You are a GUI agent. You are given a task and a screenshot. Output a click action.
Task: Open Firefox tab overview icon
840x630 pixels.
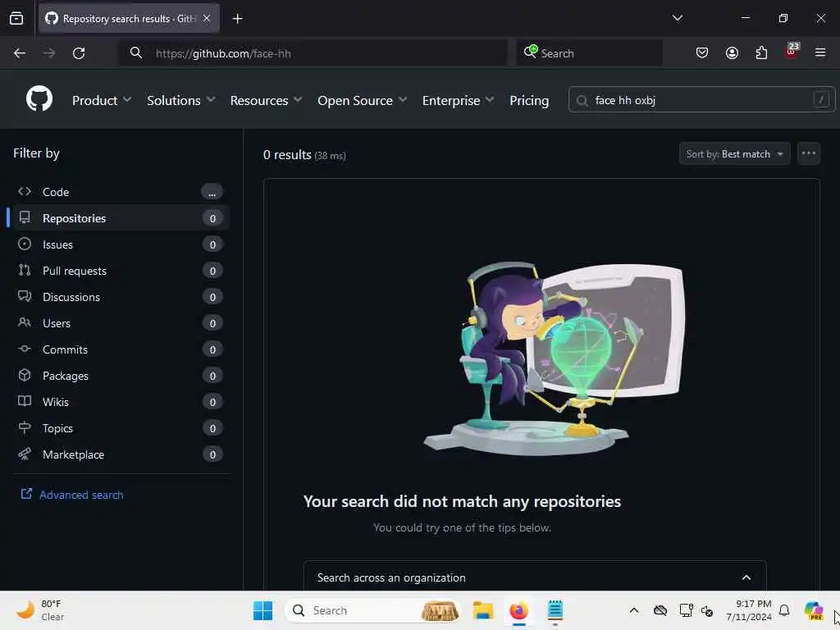(16, 19)
